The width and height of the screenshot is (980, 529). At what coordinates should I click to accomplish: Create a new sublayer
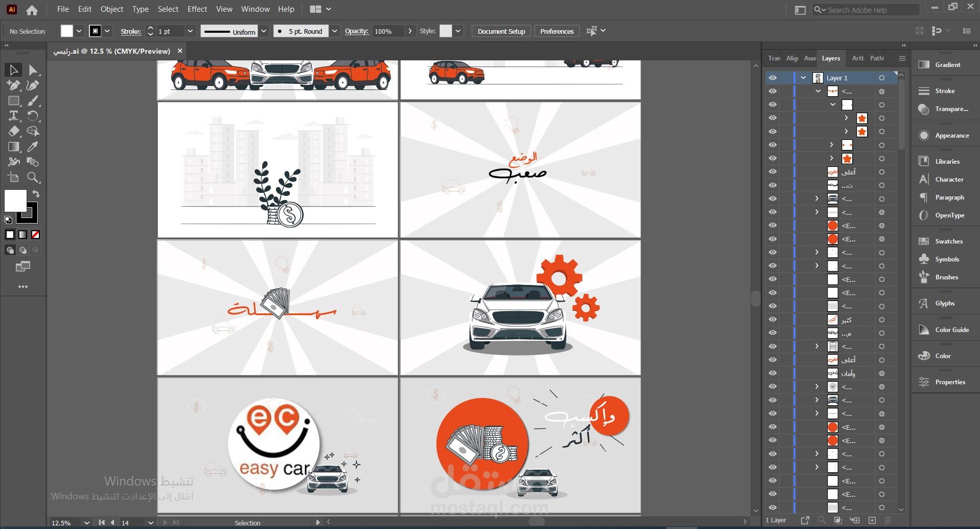click(x=855, y=520)
